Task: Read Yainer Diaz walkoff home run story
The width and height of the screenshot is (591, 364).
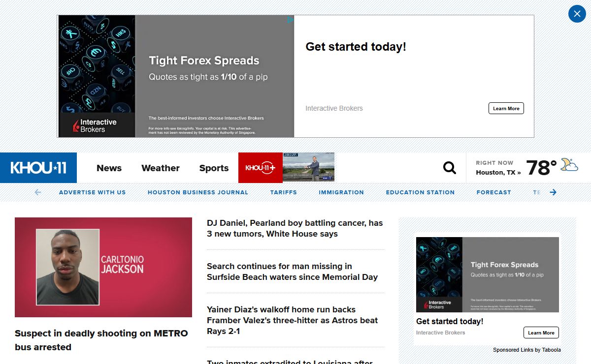Action: (293, 320)
